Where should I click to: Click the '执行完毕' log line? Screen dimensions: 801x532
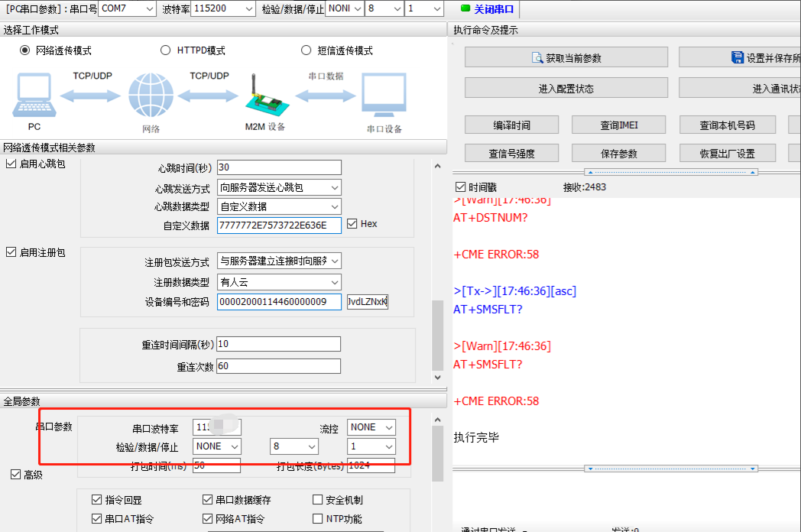[476, 437]
